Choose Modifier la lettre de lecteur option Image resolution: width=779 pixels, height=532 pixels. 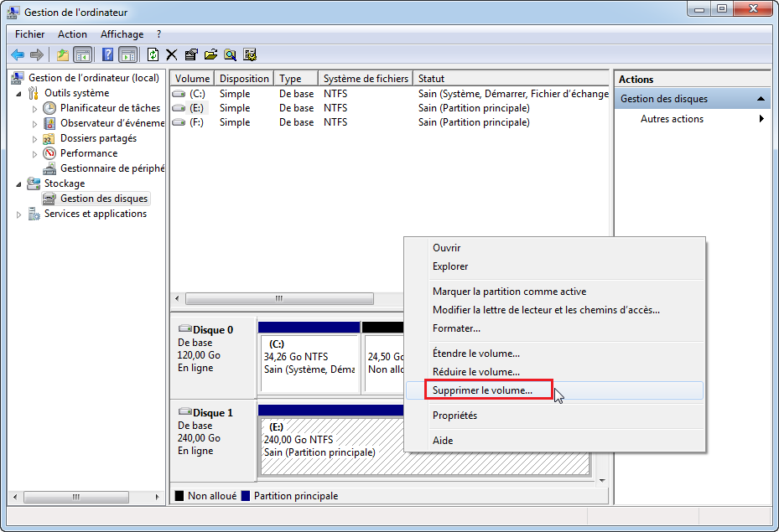[x=555, y=310]
